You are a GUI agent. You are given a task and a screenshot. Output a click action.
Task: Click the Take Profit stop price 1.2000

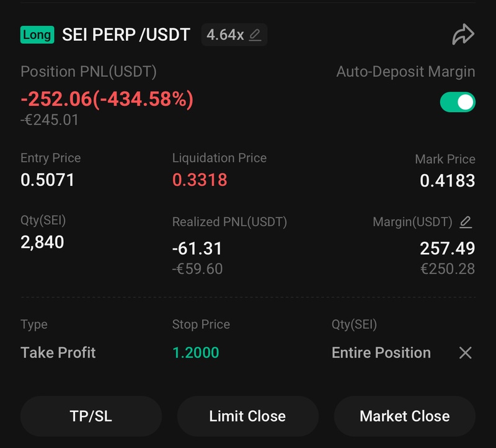pos(195,353)
